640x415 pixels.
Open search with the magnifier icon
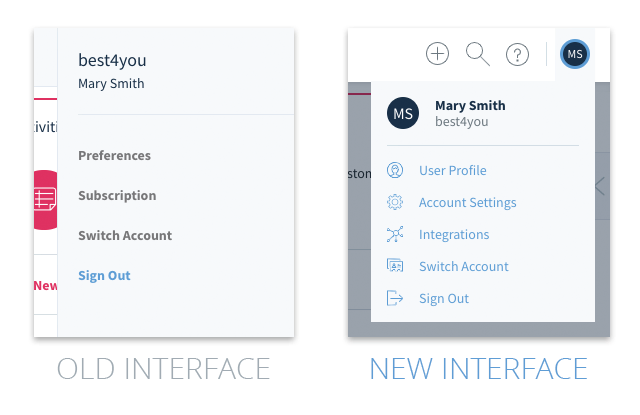(x=478, y=54)
